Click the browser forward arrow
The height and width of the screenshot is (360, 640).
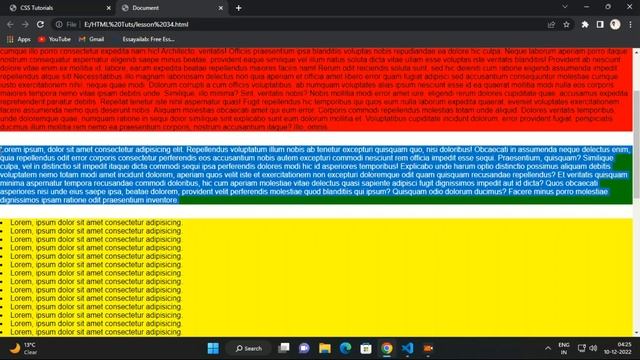[x=25, y=24]
